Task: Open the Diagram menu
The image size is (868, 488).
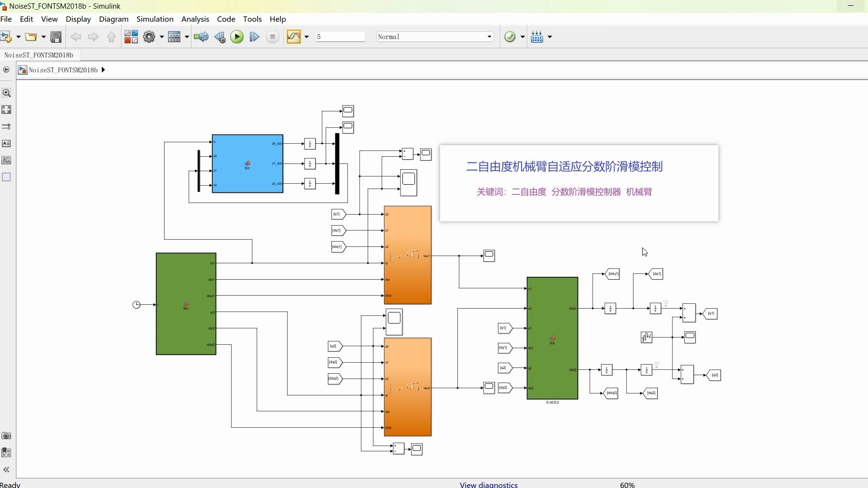Action: click(x=114, y=19)
